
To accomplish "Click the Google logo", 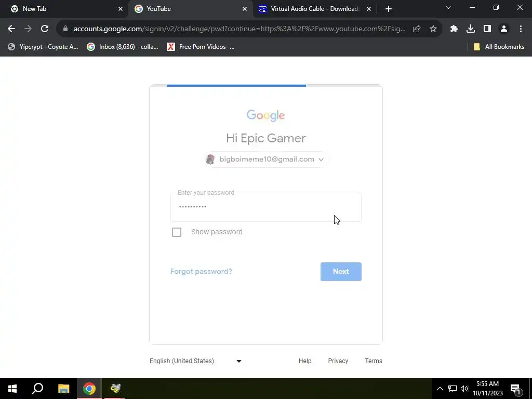I will 265,115.
